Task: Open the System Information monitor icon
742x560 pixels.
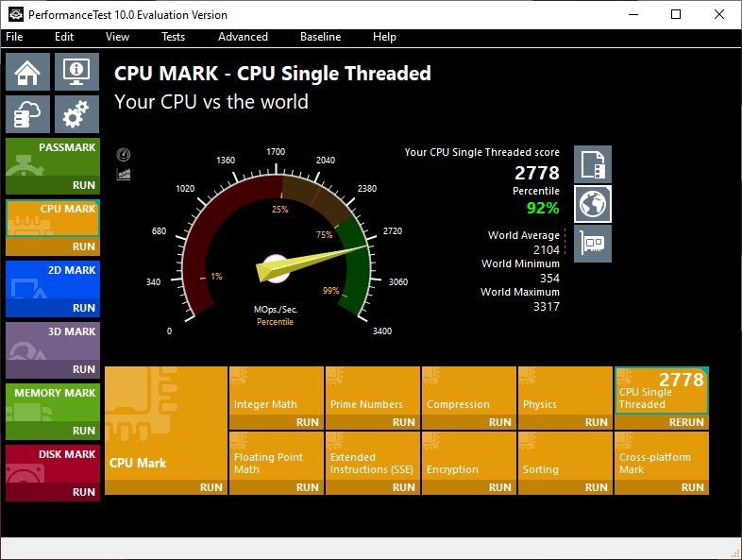Action: [x=76, y=72]
